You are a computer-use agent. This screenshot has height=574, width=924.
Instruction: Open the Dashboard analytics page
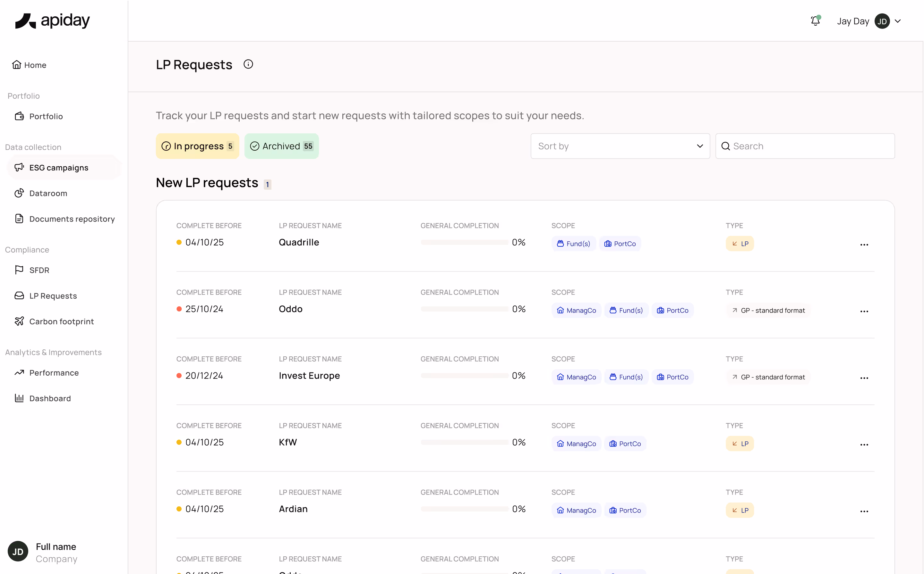[50, 398]
